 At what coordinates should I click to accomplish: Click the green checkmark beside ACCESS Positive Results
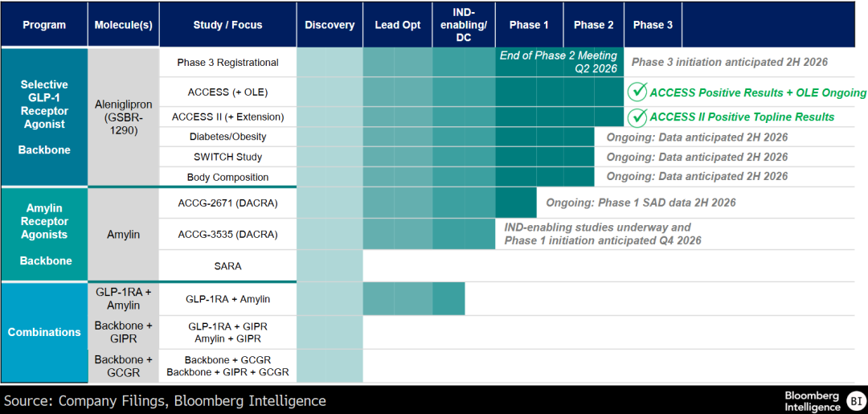637,92
